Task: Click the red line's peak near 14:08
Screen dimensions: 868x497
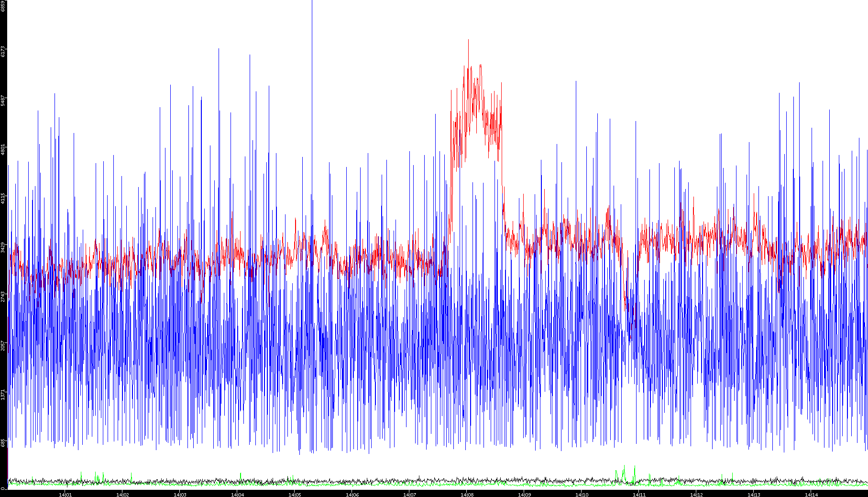Action: coord(468,41)
